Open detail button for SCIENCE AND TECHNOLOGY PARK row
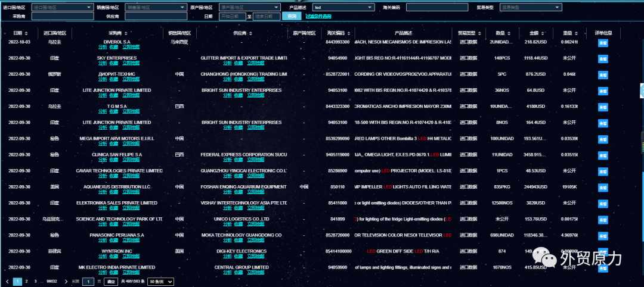Viewport: 644px width, 287px height. click(x=603, y=220)
